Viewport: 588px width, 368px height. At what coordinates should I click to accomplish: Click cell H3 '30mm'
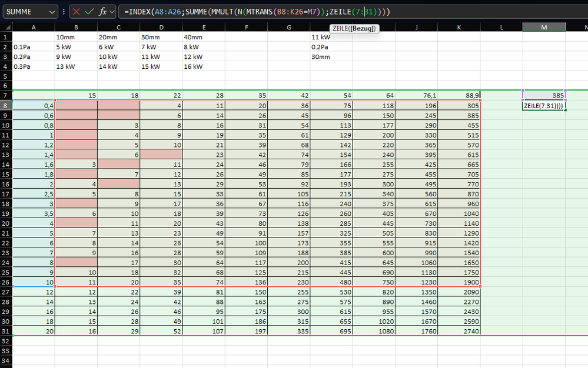click(x=331, y=56)
